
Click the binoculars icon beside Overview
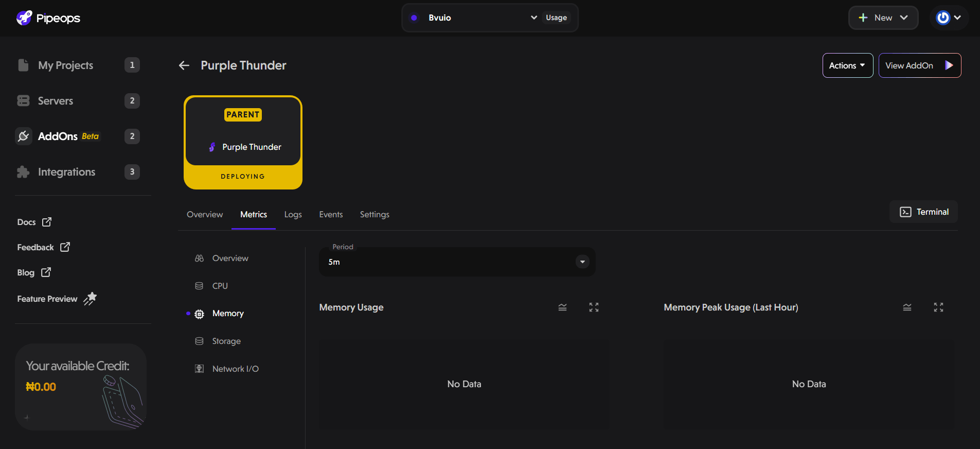[x=199, y=258]
